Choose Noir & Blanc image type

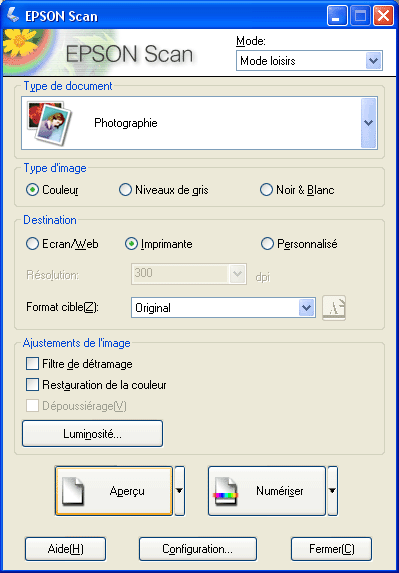tap(266, 190)
